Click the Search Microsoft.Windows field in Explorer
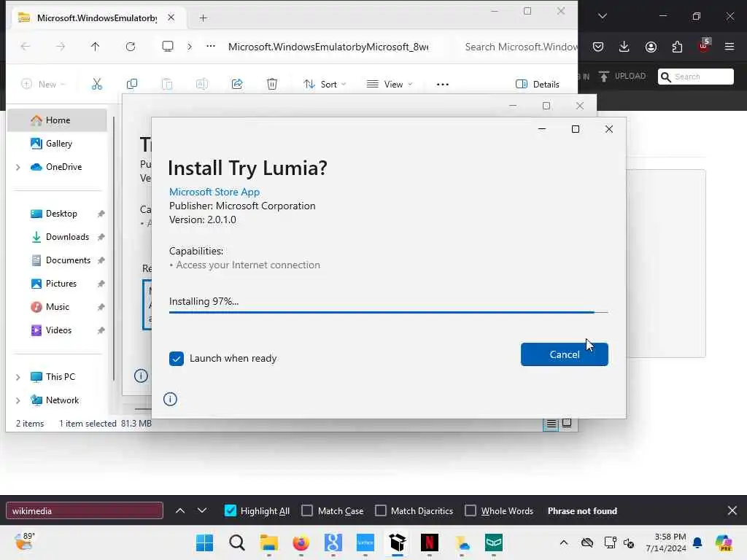Image resolution: width=747 pixels, height=560 pixels. coord(521,47)
